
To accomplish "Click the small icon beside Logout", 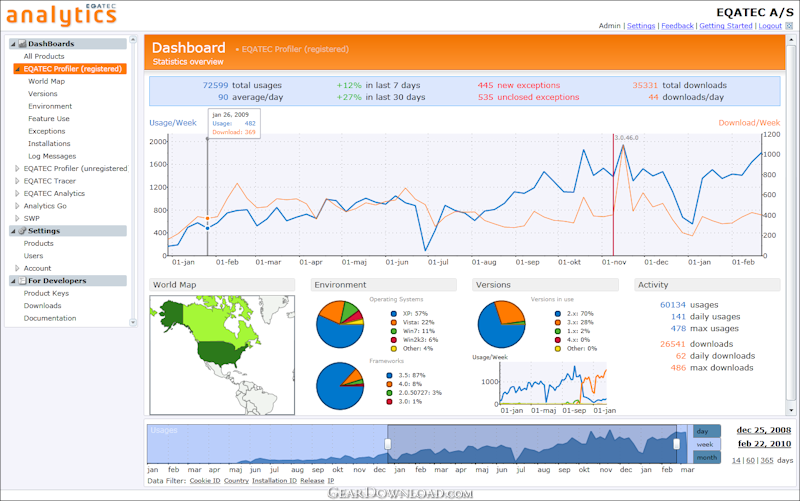I will point(789,26).
